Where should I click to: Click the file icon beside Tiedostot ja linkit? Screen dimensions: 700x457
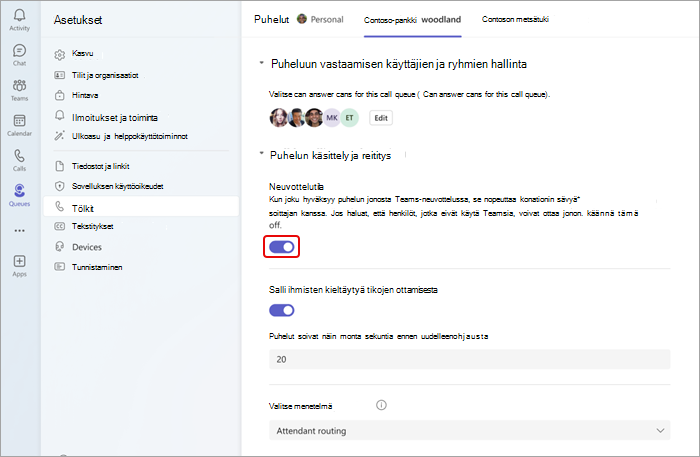[59, 166]
